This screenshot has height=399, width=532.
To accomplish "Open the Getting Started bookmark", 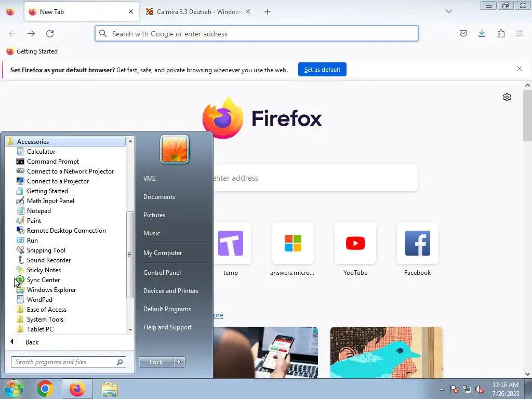I will click(x=32, y=51).
